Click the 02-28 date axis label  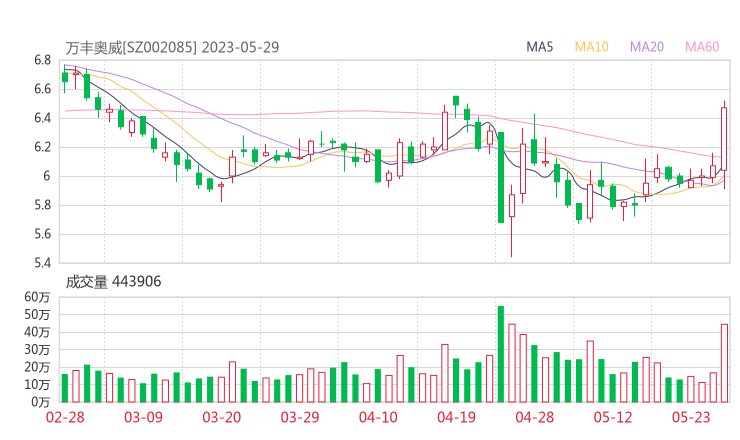[65, 417]
